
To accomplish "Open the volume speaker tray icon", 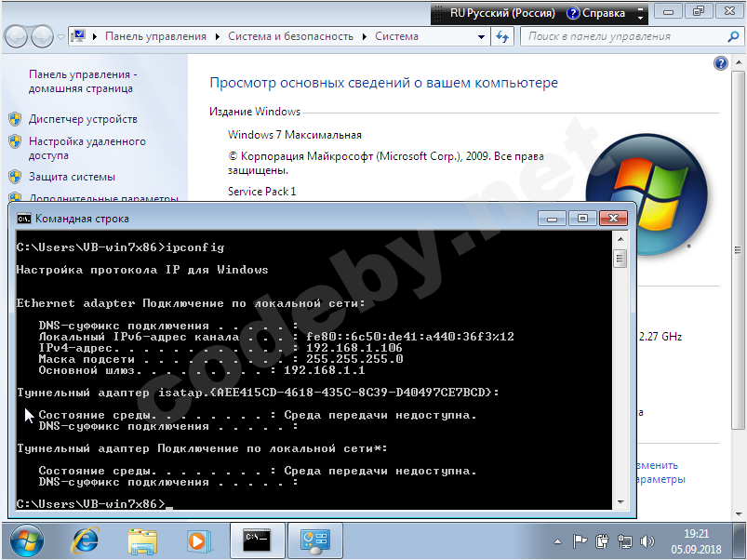I will [647, 541].
